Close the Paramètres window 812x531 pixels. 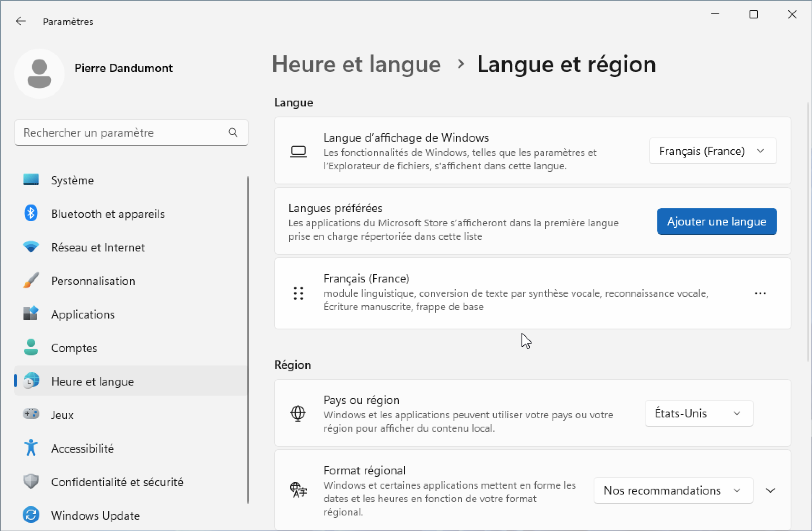pos(792,14)
